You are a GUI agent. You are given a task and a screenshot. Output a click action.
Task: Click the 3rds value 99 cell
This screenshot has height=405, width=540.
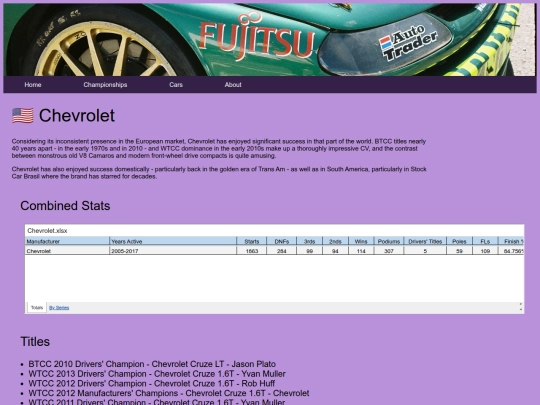[x=309, y=251]
